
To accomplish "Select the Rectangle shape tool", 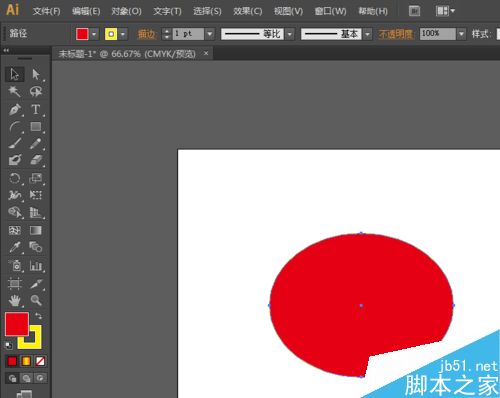I will 36,127.
